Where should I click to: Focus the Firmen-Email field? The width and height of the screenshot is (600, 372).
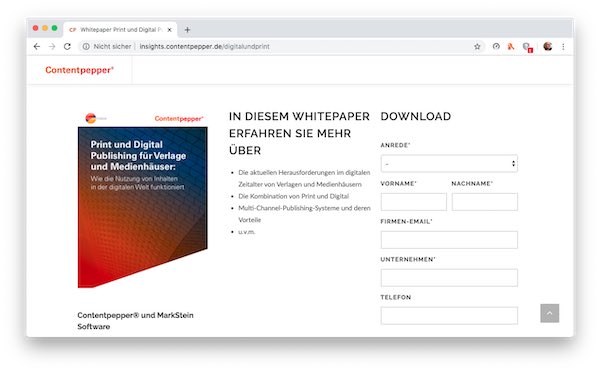449,240
